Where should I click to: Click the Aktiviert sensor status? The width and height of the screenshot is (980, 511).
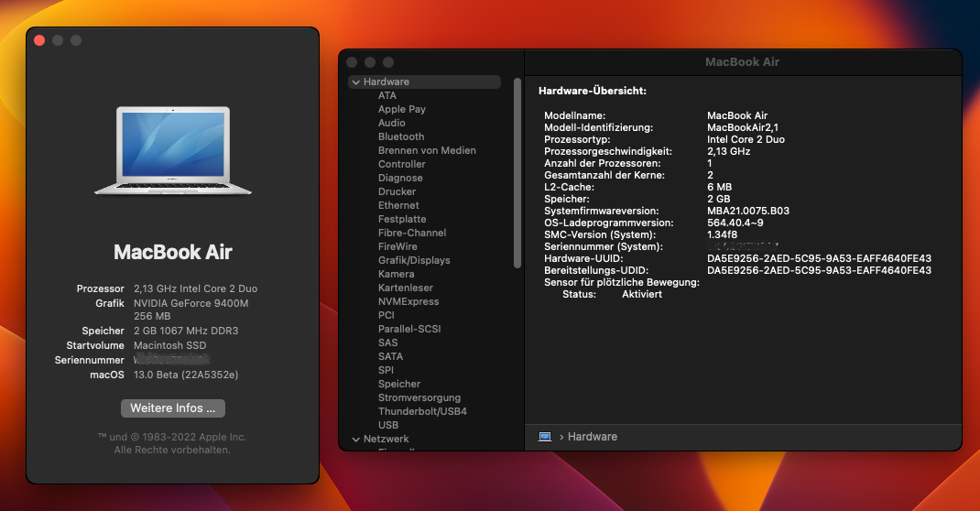641,294
